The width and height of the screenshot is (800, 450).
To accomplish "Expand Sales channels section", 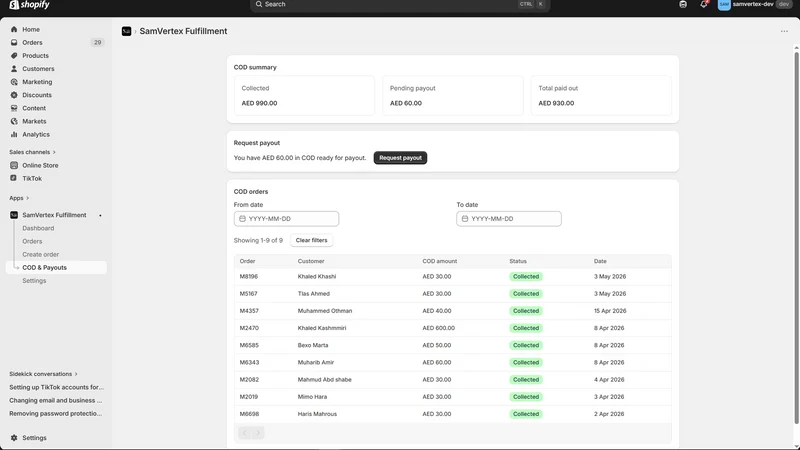I will [32, 152].
